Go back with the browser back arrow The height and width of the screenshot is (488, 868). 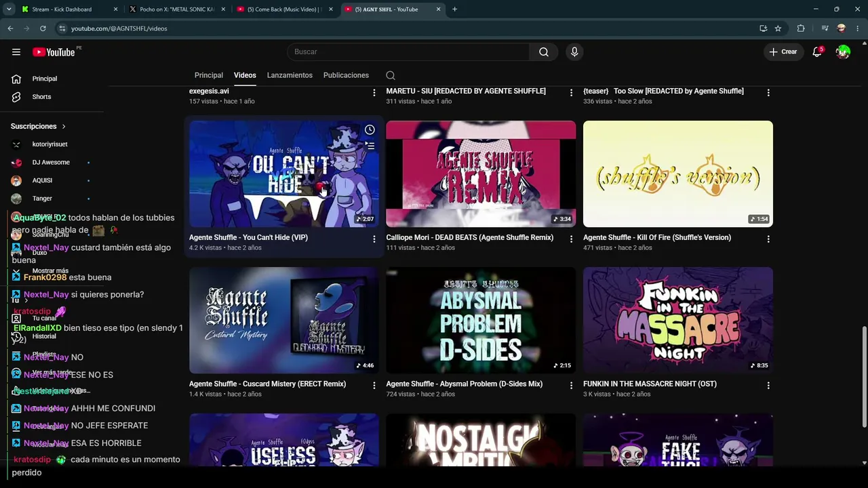10,28
